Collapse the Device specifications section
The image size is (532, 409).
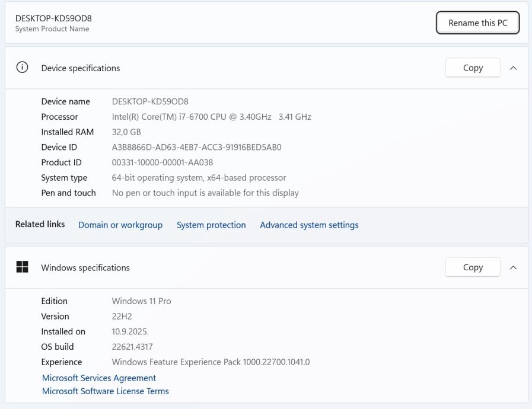514,68
